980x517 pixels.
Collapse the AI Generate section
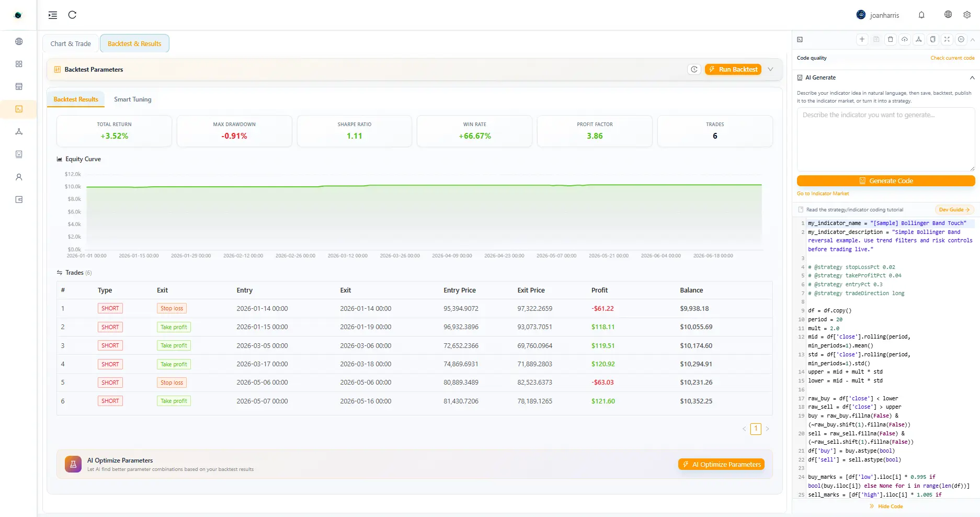click(972, 77)
